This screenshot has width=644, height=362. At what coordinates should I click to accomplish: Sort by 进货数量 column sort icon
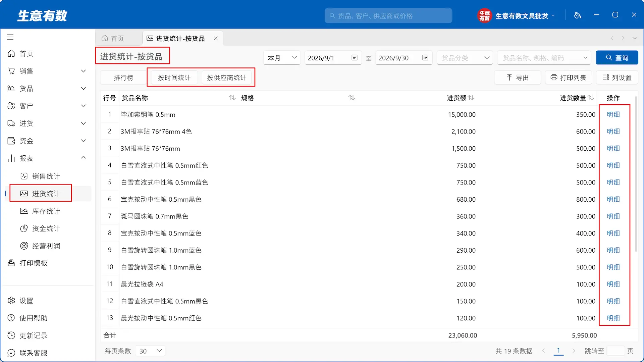591,98
